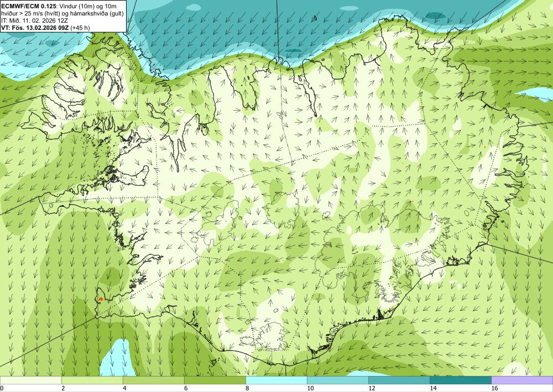Click the 'VT: Fös. 13.02.2026 09Z' line

(x=45, y=28)
